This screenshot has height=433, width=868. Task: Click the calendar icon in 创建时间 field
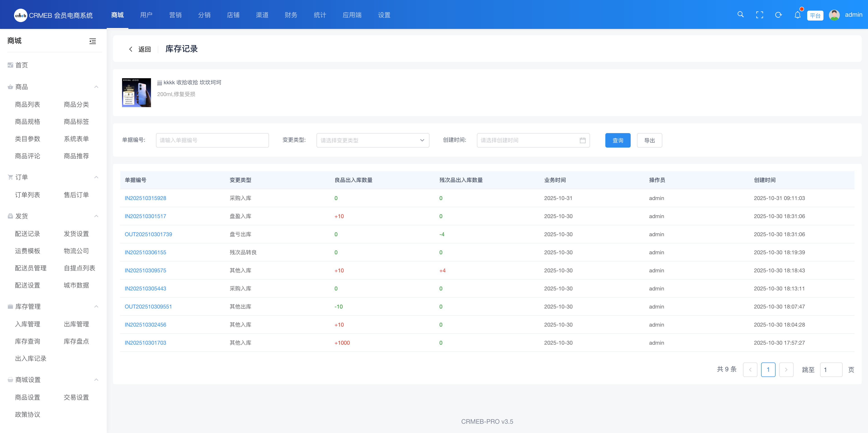click(583, 140)
